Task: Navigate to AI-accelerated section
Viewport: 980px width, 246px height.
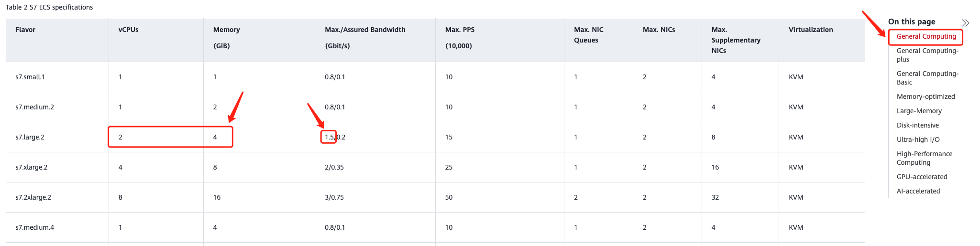Action: coord(918,191)
